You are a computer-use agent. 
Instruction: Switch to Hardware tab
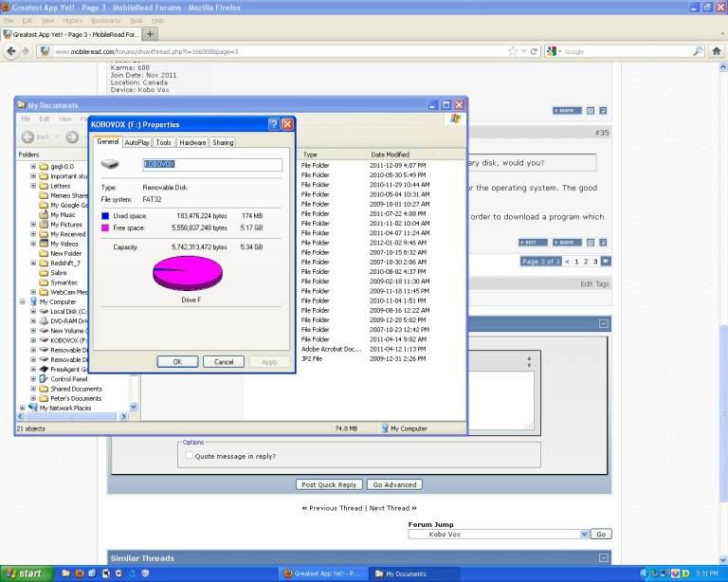[192, 142]
